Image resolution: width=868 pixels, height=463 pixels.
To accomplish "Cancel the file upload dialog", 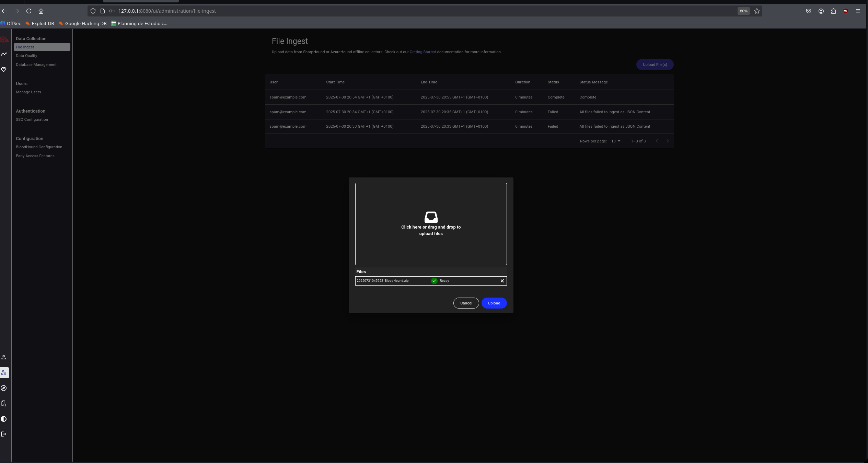I will (466, 303).
